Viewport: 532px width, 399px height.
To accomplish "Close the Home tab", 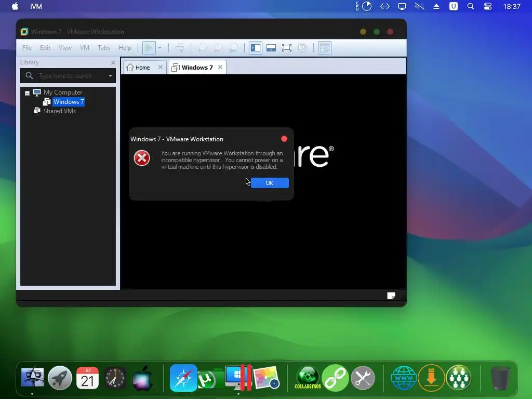I will (x=161, y=67).
